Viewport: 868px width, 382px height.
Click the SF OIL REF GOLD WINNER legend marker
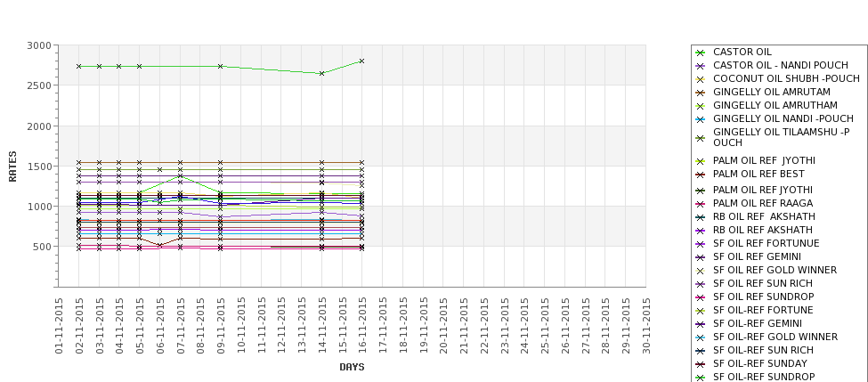coord(701,271)
